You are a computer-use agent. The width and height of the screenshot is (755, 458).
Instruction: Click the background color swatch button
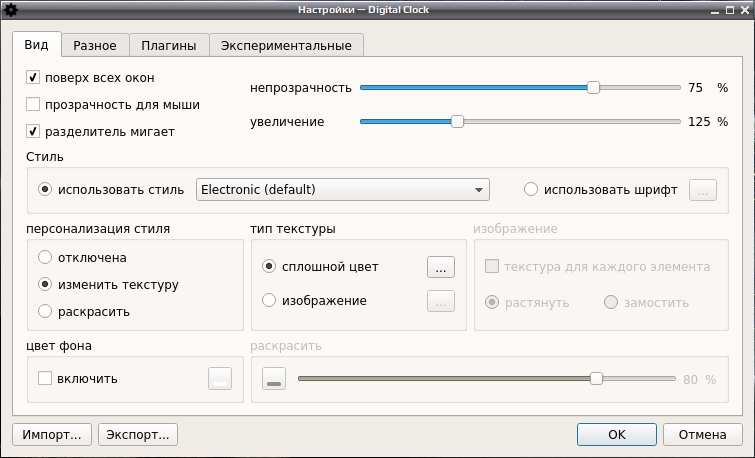tap(220, 379)
